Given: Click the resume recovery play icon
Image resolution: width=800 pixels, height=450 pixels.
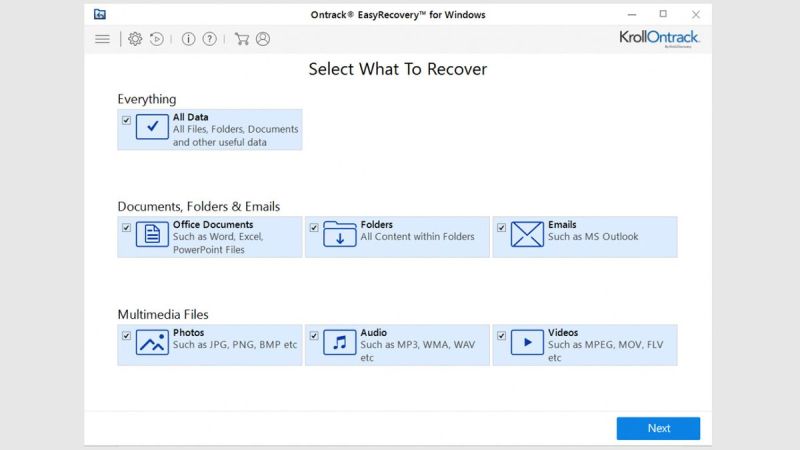Looking at the screenshot, I should [x=157, y=39].
